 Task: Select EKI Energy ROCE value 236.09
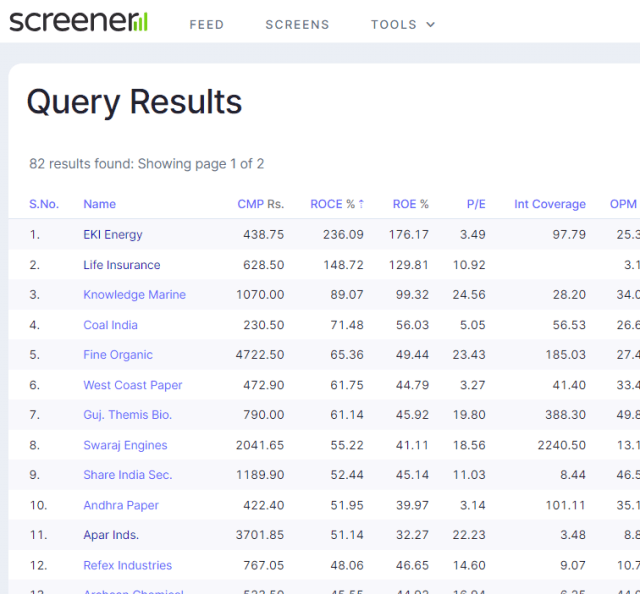(x=343, y=235)
